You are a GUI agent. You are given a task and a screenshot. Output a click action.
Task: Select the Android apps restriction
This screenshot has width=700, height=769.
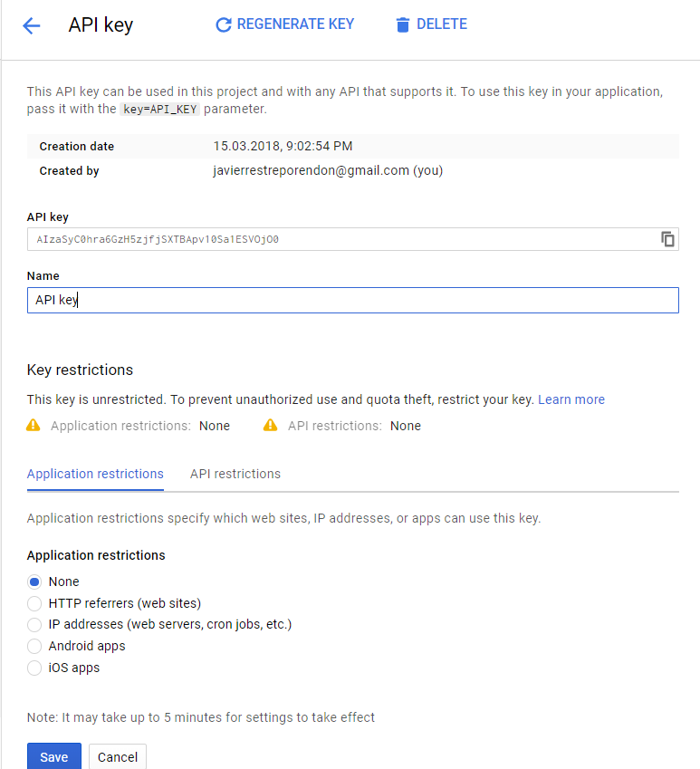[34, 646]
